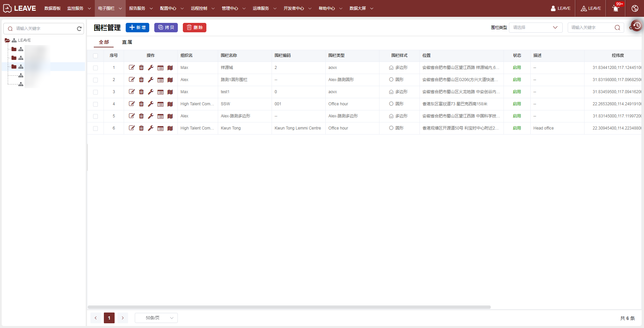The width and height of the screenshot is (644, 328).
Task: Click the magnifier icon in fence keyword search
Action: pos(617,28)
